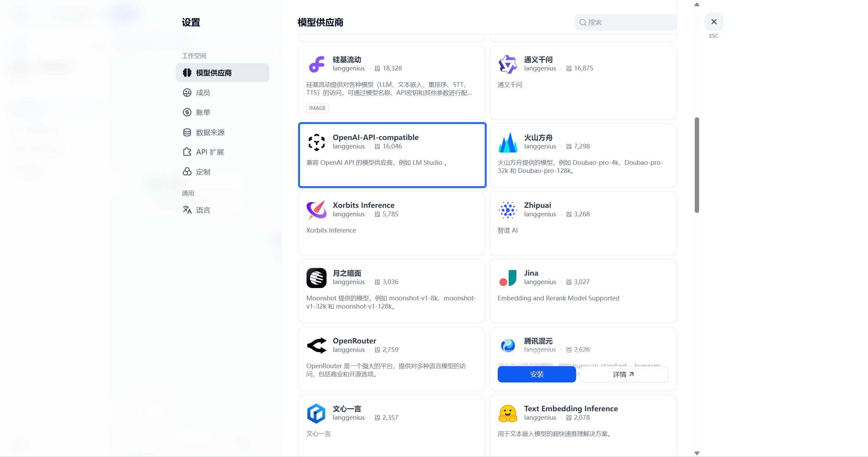Click the Xorbits Inference logo icon
The image size is (868, 457).
click(x=316, y=210)
